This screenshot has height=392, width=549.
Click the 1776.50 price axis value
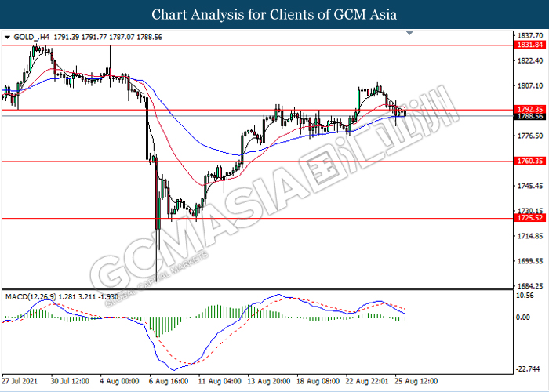click(x=532, y=136)
